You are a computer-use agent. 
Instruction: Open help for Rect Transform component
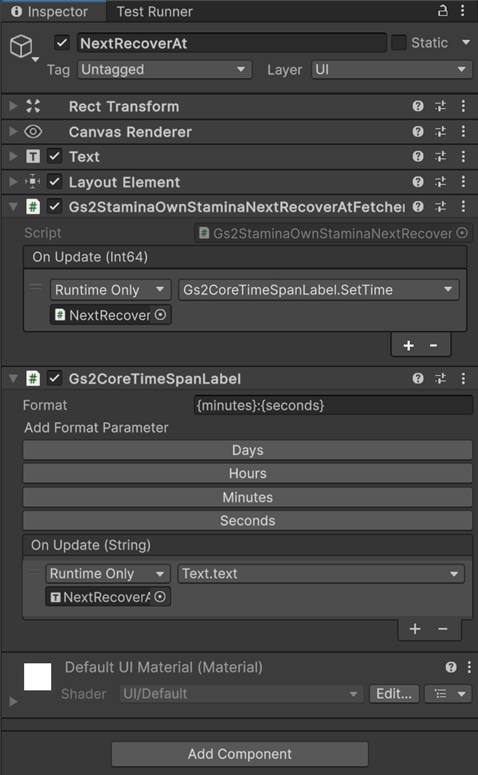click(x=418, y=106)
